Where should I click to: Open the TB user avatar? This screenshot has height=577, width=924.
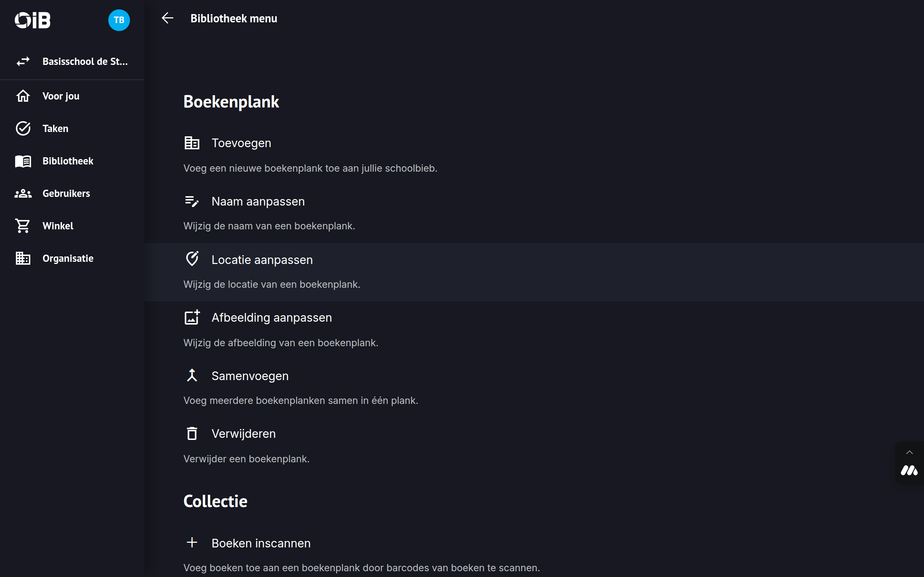point(119,20)
